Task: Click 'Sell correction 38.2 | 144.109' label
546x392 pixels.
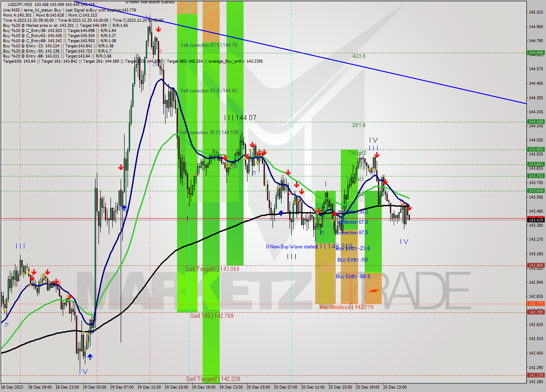Action: (x=209, y=133)
